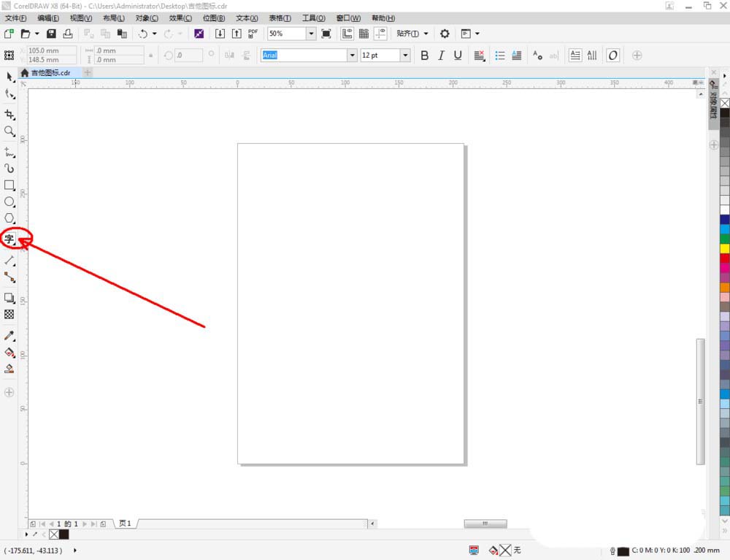Open the 视图(V) menu

[x=81, y=18]
